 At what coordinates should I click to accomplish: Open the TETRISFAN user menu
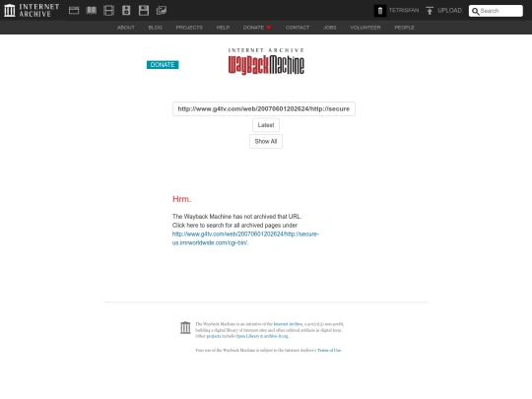(x=404, y=11)
